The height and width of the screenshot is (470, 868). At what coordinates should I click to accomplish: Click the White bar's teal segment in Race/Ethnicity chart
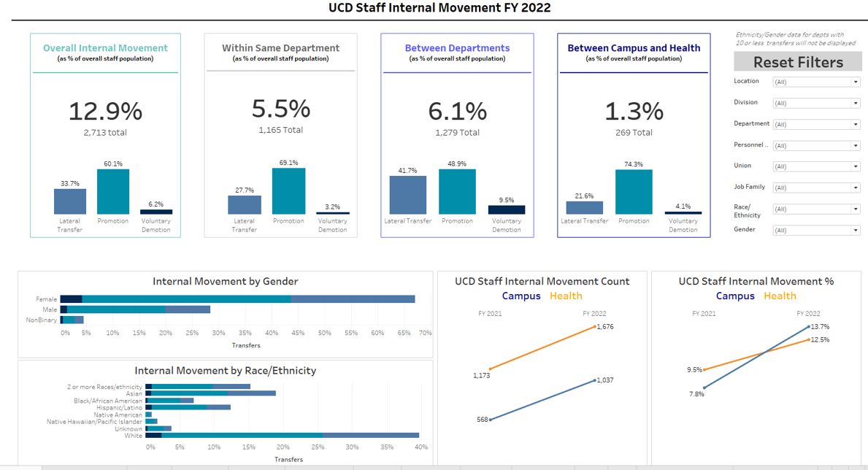(x=242, y=435)
